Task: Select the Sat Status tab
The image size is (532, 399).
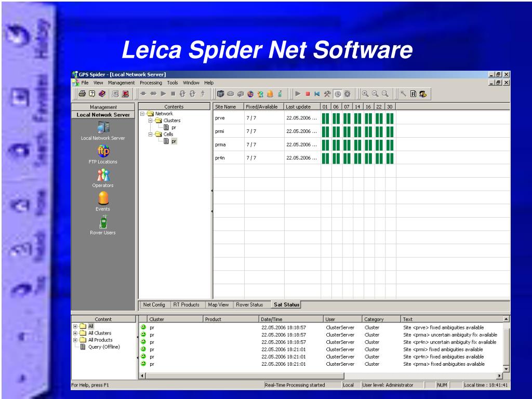Action: (286, 304)
